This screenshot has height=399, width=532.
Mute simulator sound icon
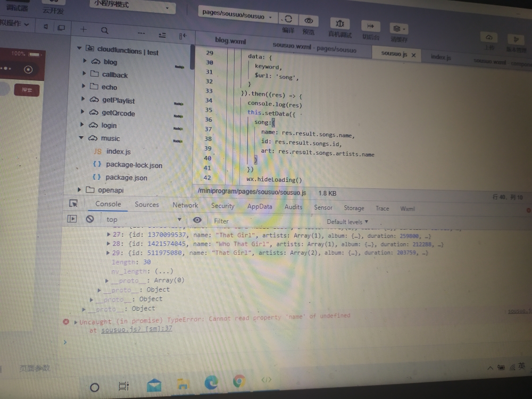coord(46,27)
